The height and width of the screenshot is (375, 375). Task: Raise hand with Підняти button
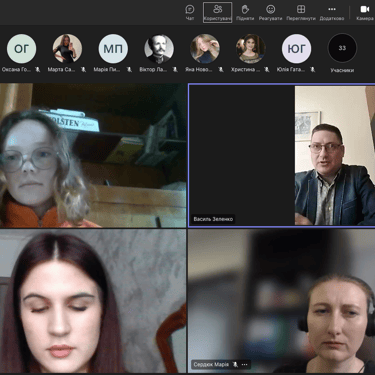coord(245,12)
